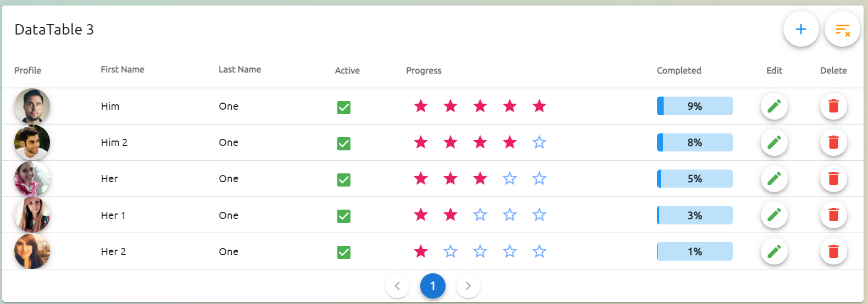Image resolution: width=868 pixels, height=304 pixels.
Task: Click the blue plus add-row button
Action: click(x=800, y=29)
